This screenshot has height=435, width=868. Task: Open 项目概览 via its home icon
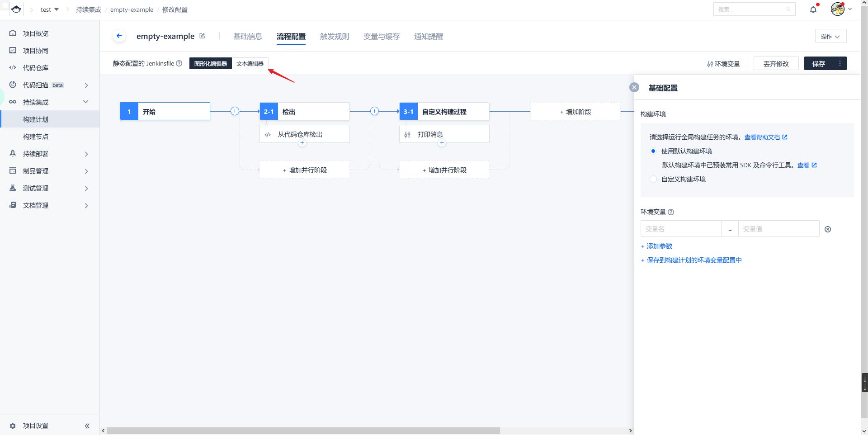pyautogui.click(x=12, y=33)
